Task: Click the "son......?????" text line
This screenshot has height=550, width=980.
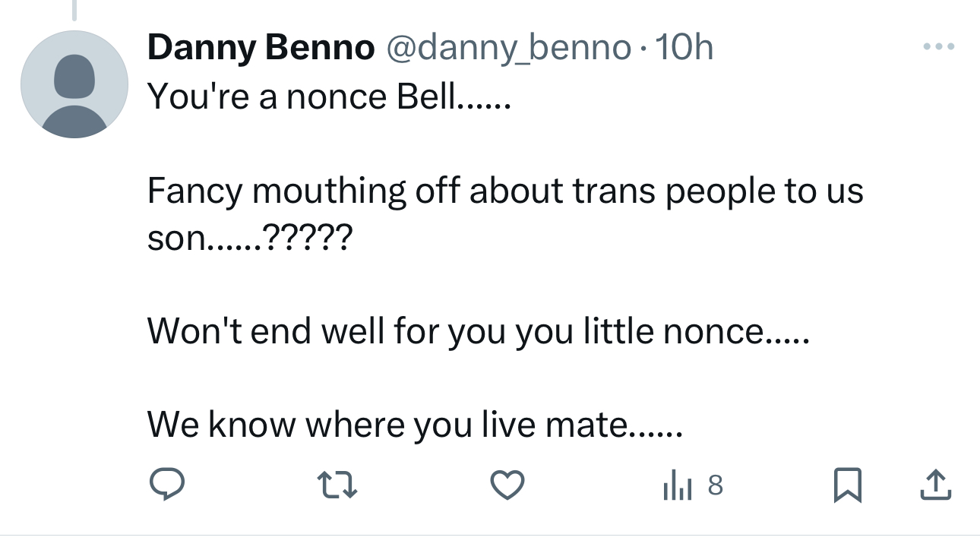Action: pyautogui.click(x=249, y=239)
